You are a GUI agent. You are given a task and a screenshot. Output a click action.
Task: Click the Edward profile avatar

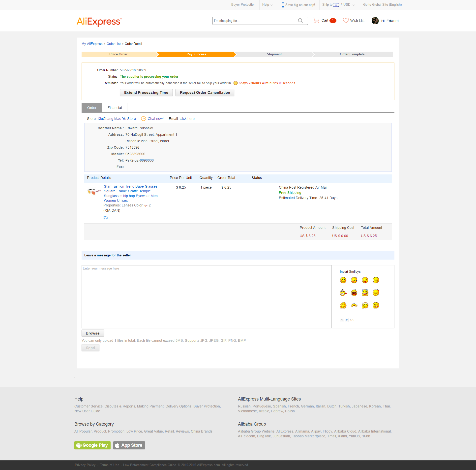375,21
